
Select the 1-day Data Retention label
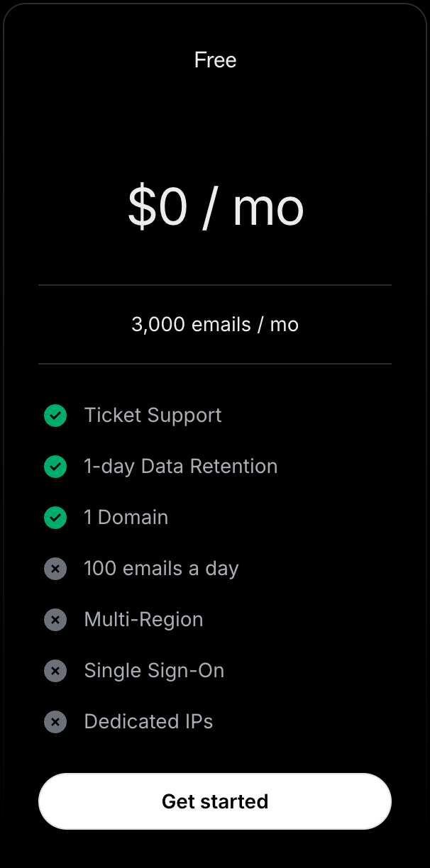(x=180, y=467)
